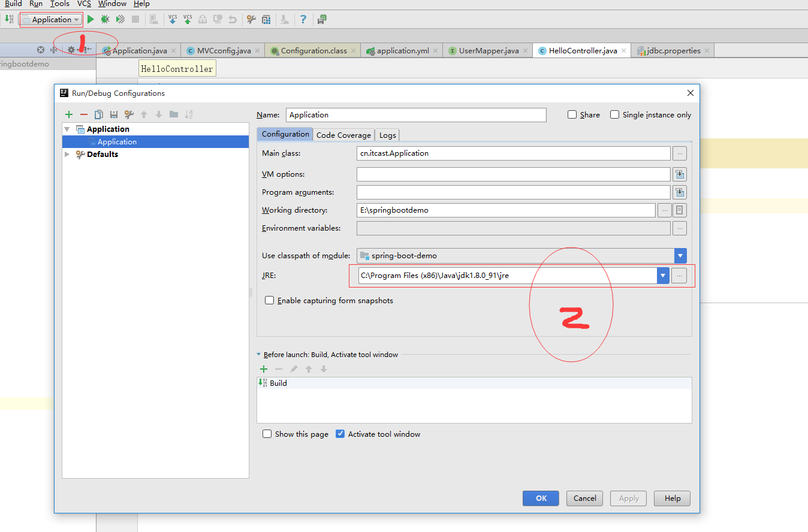Viewport: 808px width, 532px height.
Task: Close the Configuration.class editor tab
Action: point(355,51)
